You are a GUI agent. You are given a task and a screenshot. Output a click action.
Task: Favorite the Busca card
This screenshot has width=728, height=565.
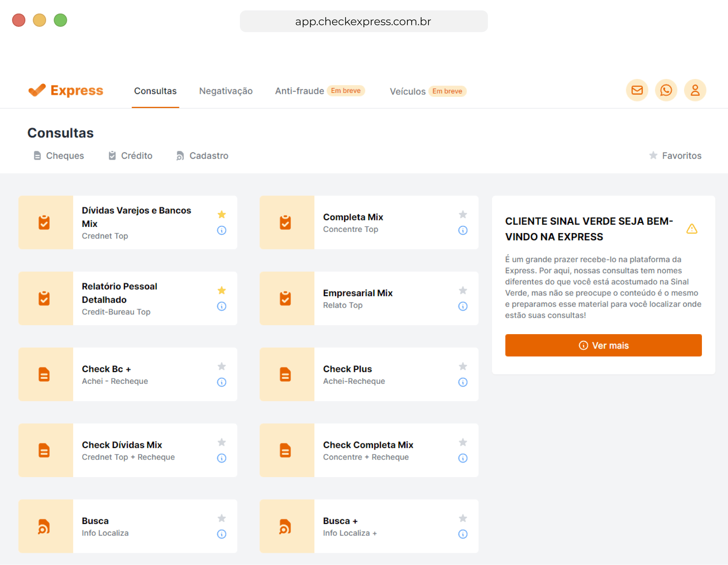222,518
